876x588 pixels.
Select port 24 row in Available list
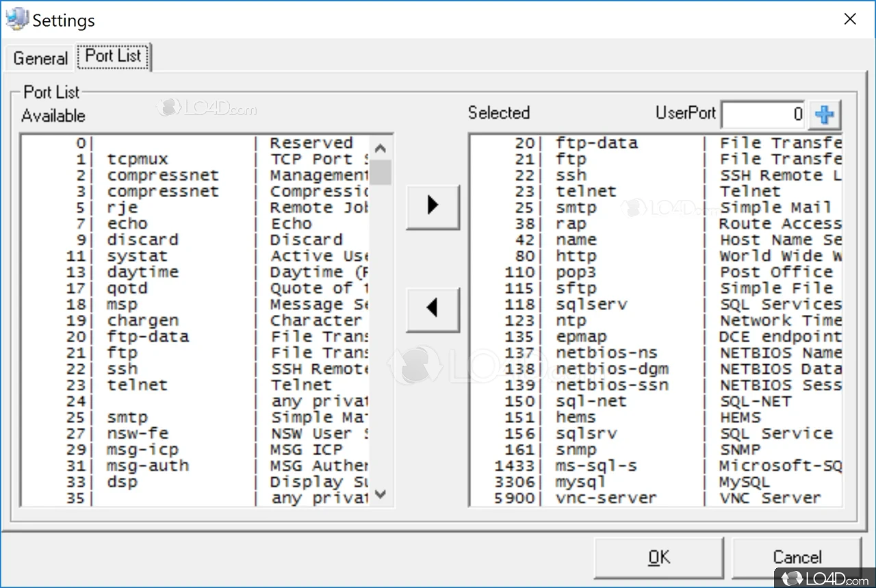click(x=196, y=401)
